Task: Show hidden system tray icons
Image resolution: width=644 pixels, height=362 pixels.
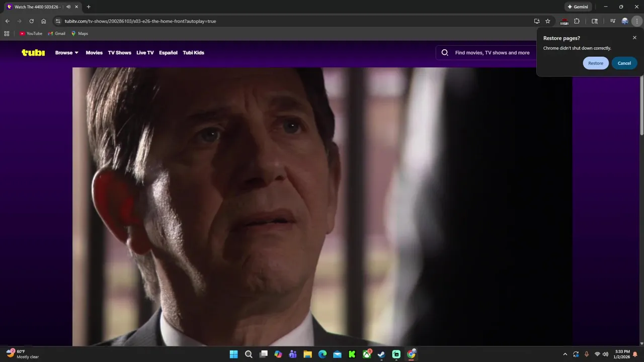Action: point(565,354)
